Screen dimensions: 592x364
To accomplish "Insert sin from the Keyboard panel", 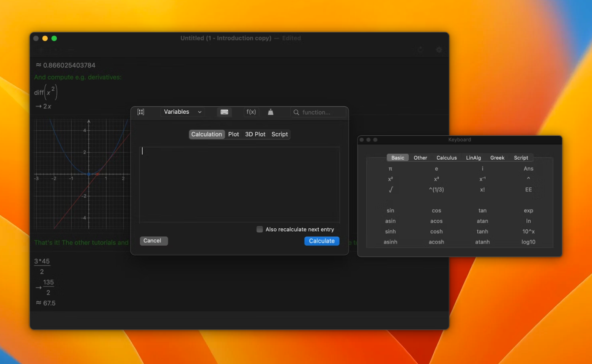I will pos(390,210).
